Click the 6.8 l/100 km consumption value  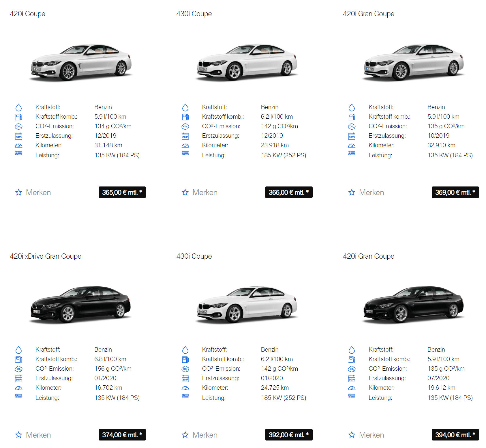coord(110,359)
